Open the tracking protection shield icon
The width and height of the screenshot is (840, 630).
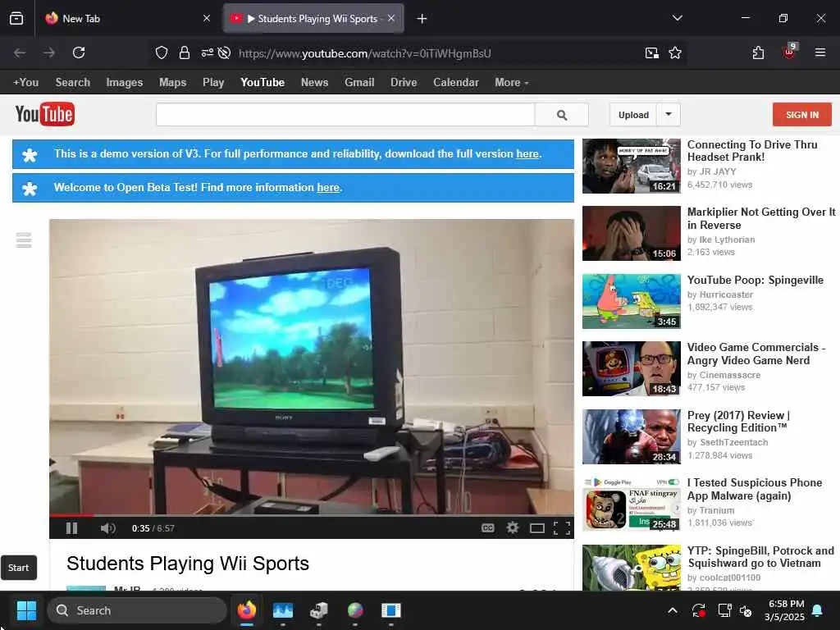162,52
